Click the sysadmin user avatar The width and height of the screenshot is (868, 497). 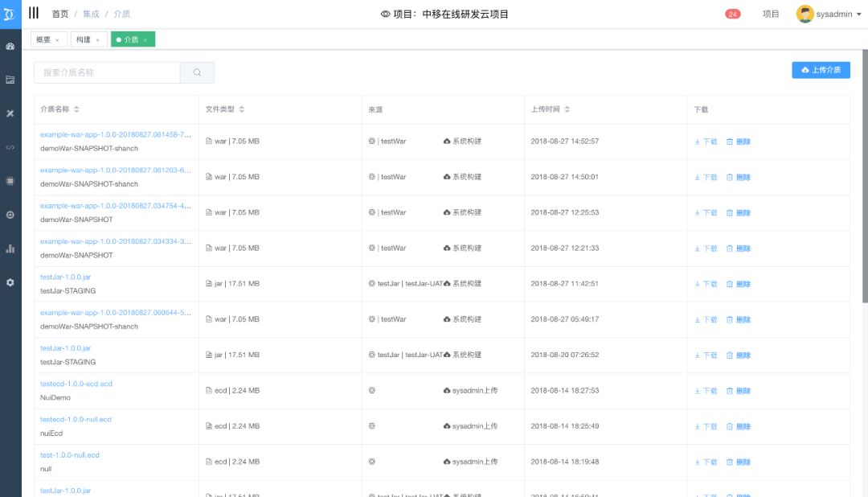coord(805,14)
